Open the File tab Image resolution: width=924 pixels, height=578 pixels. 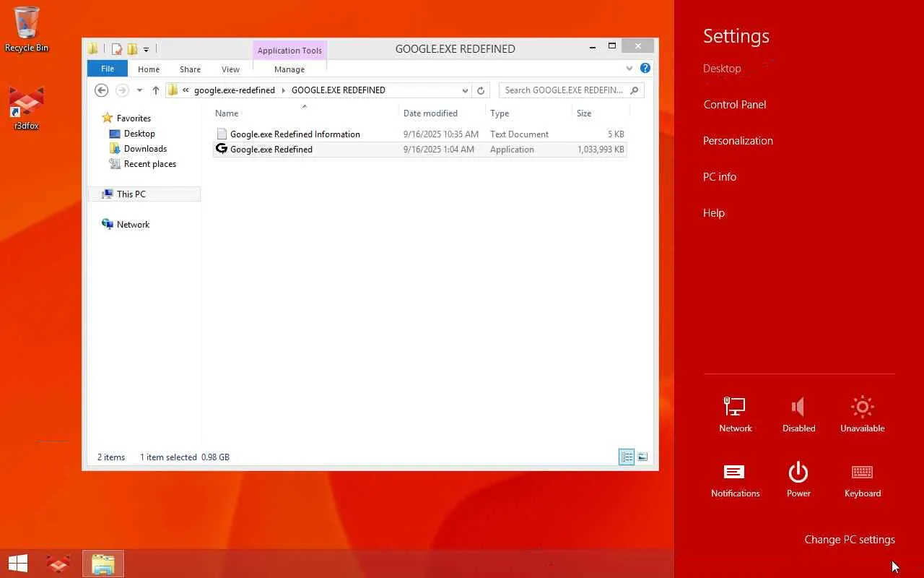point(108,69)
